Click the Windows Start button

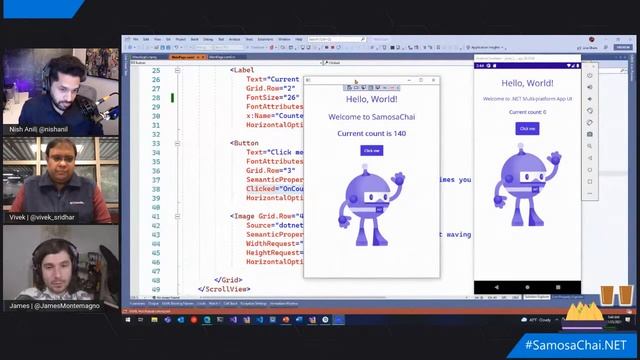click(x=128, y=320)
